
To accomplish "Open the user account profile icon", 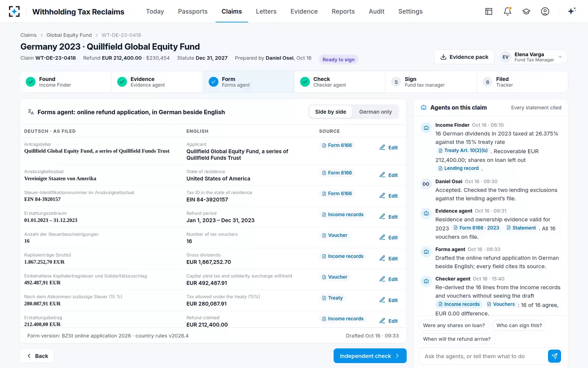I will [545, 11].
